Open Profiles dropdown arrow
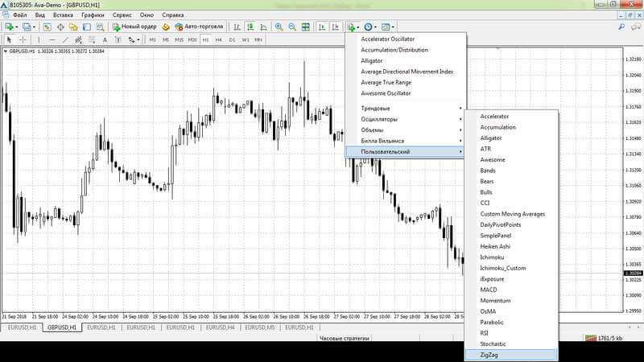The width and height of the screenshot is (644, 362). coord(34,27)
